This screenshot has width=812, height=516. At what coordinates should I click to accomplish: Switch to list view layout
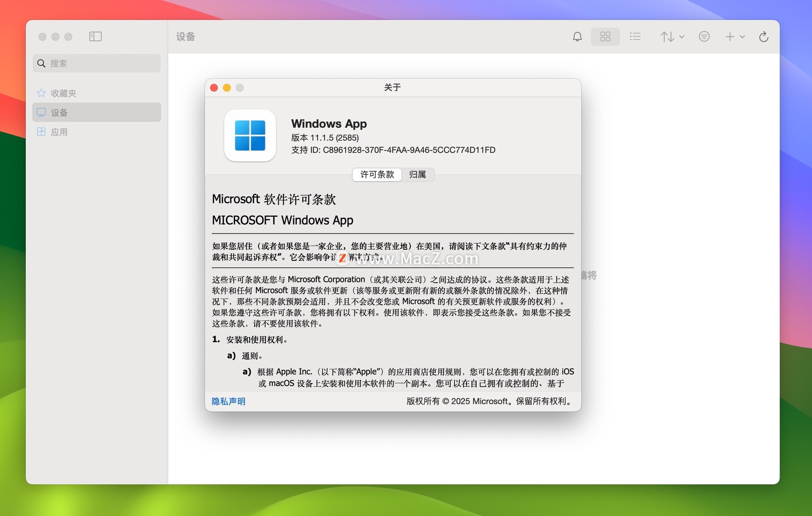tap(635, 37)
